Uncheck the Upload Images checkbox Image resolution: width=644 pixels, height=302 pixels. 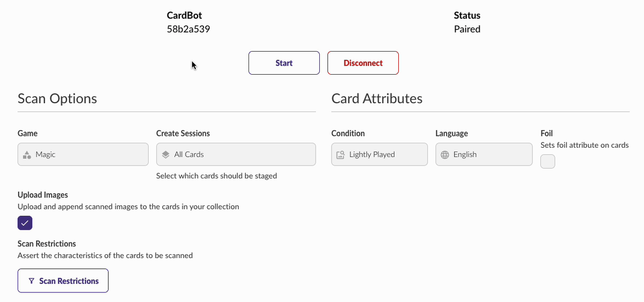(25, 223)
